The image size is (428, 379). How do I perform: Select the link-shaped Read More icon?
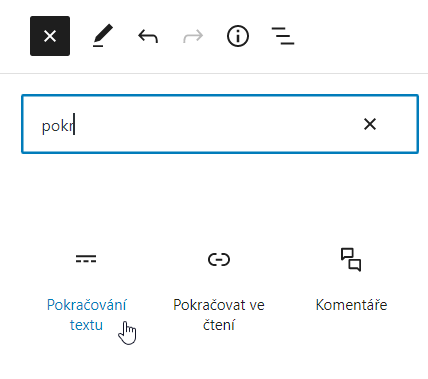pyautogui.click(x=219, y=259)
